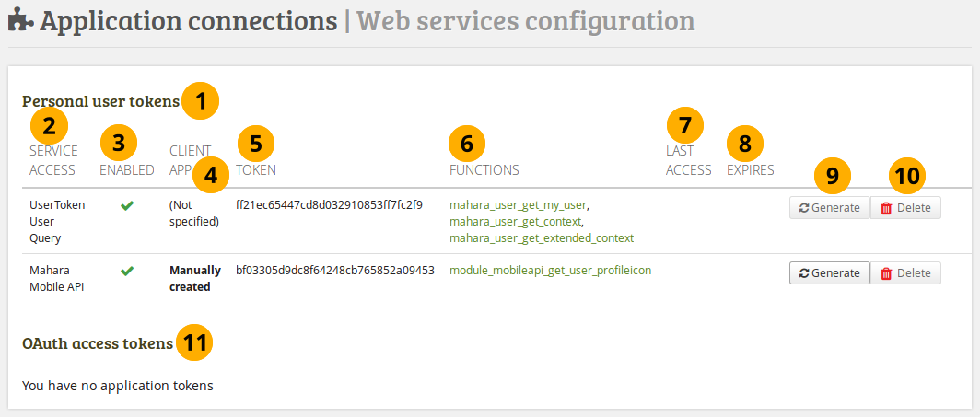Click the Functions column header
Screen dimensions: 980x417
click(484, 170)
